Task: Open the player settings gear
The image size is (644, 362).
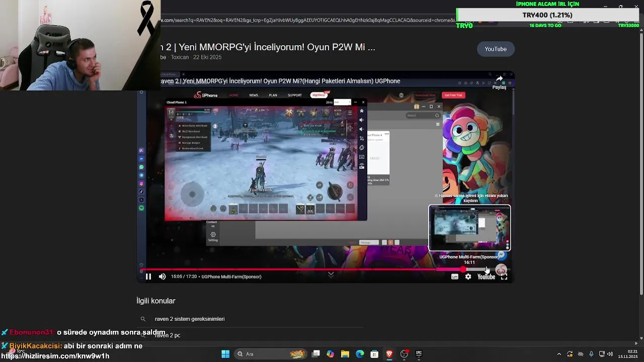Action: (x=468, y=277)
